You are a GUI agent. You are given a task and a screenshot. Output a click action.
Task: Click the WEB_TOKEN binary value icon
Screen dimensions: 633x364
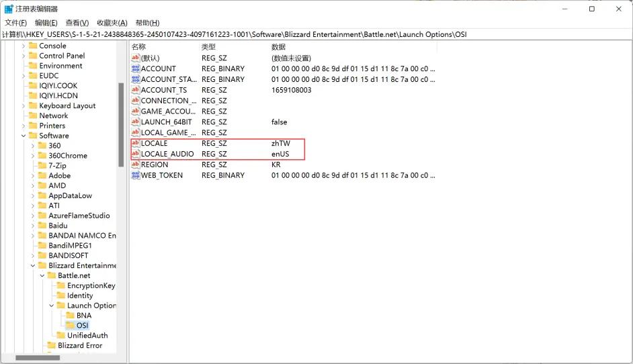point(135,175)
